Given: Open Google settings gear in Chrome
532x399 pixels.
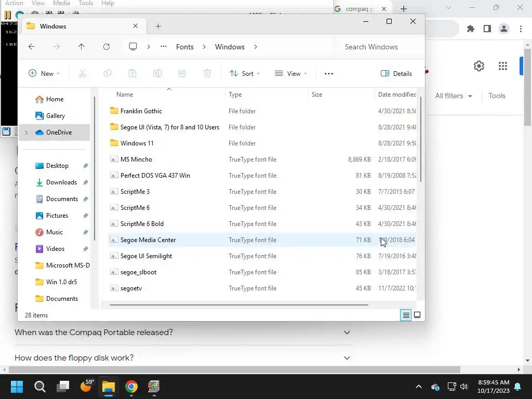Looking at the screenshot, I should [478, 66].
